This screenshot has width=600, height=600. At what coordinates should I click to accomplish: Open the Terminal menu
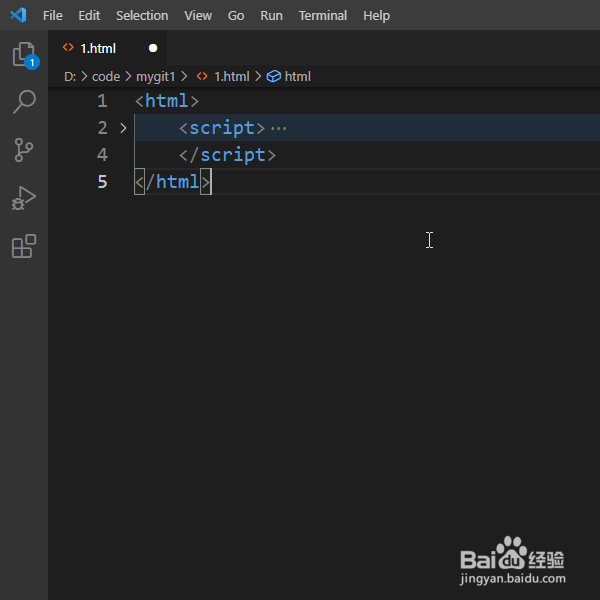pos(323,16)
